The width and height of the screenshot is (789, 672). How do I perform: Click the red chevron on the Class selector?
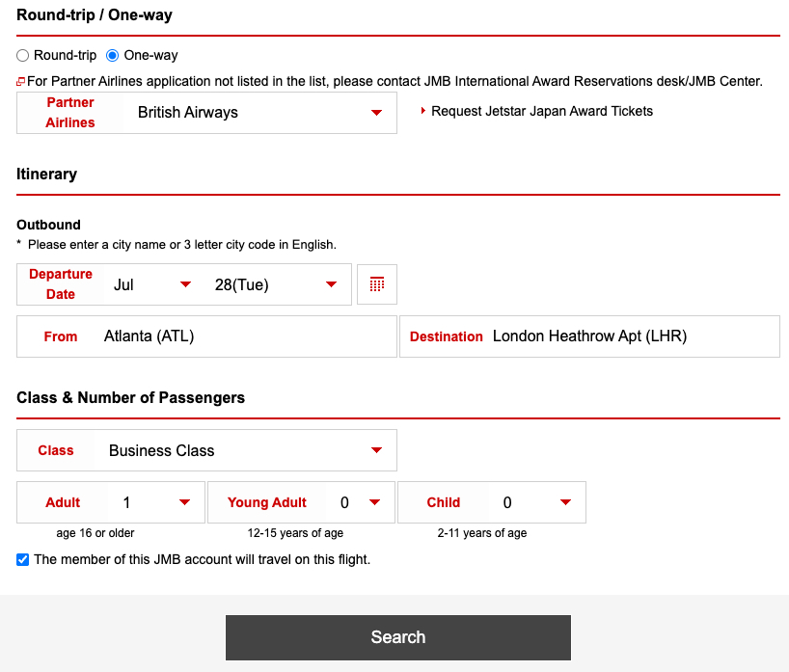376,450
